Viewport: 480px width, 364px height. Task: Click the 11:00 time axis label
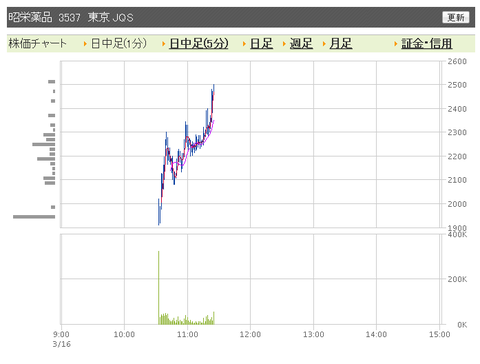187,334
